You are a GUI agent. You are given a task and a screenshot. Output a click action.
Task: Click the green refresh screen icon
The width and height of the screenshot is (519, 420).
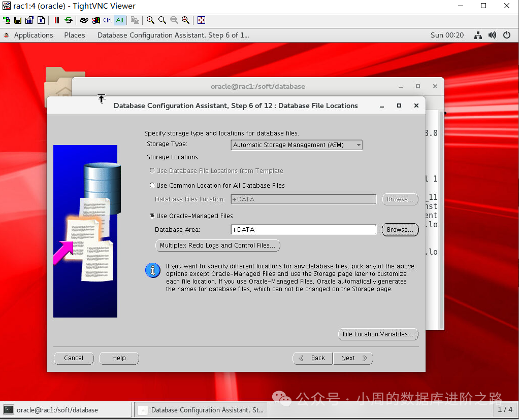pos(69,20)
